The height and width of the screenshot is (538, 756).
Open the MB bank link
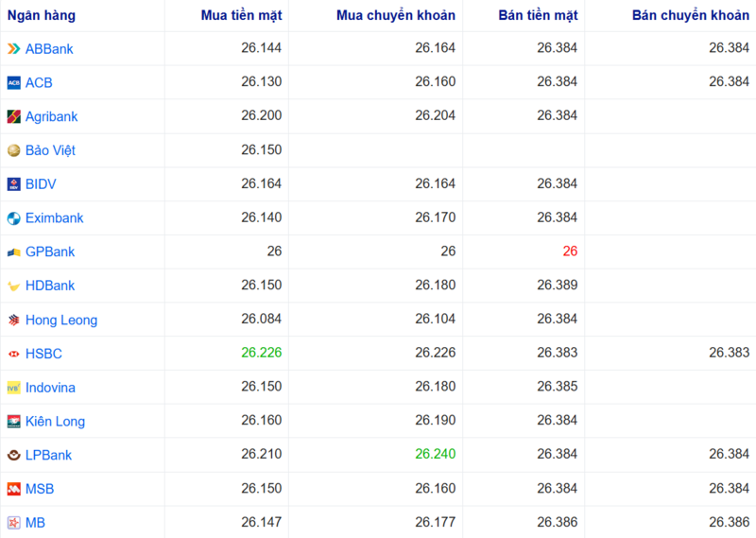[x=35, y=523]
